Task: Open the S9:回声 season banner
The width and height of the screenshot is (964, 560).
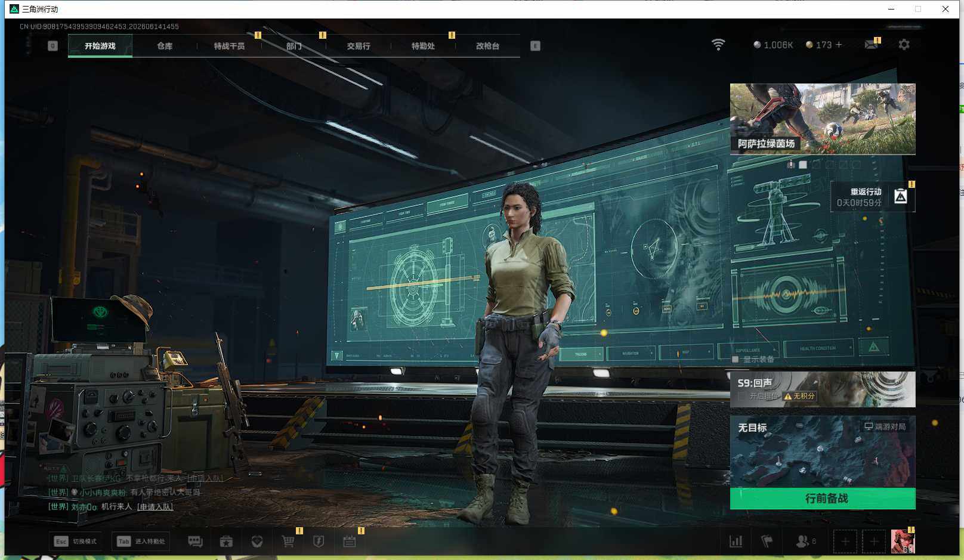Action: (823, 389)
